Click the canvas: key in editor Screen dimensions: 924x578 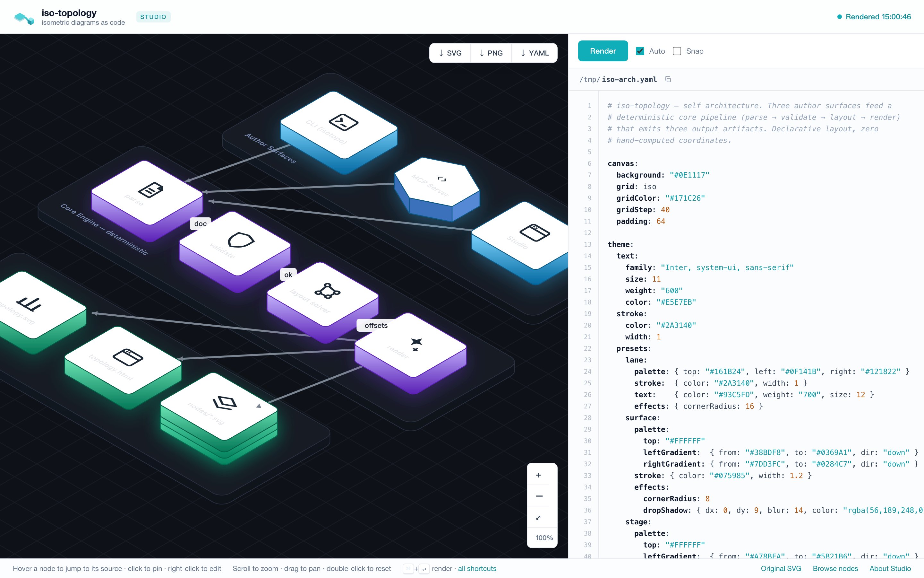[x=622, y=164]
